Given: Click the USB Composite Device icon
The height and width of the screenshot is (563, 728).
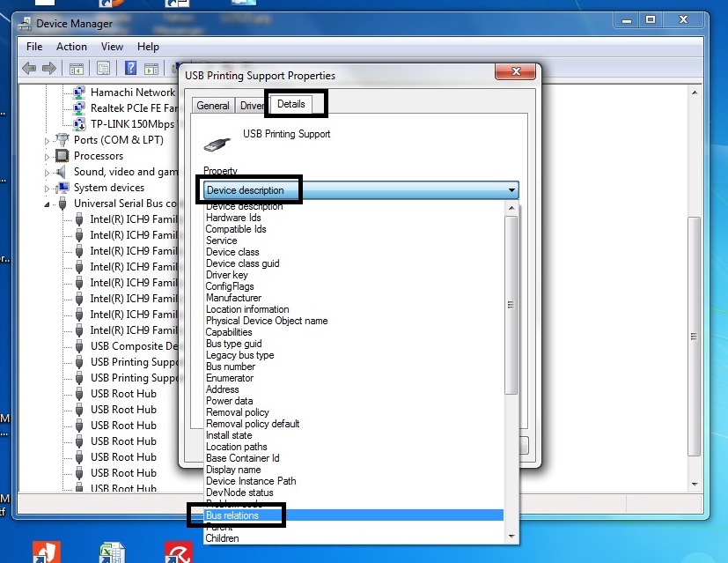Looking at the screenshot, I should 79,346.
